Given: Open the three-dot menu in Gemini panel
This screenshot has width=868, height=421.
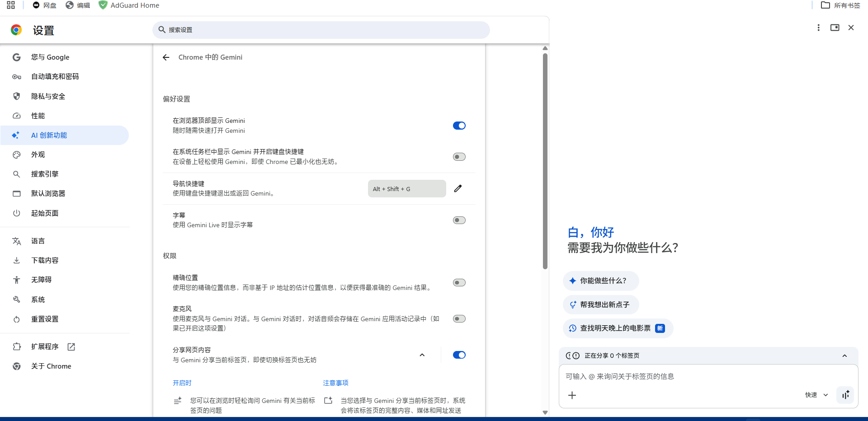Looking at the screenshot, I should coord(818,28).
